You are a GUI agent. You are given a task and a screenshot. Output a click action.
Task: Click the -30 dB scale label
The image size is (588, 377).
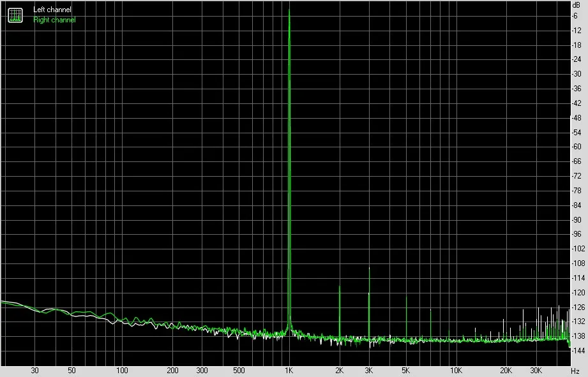click(x=576, y=74)
